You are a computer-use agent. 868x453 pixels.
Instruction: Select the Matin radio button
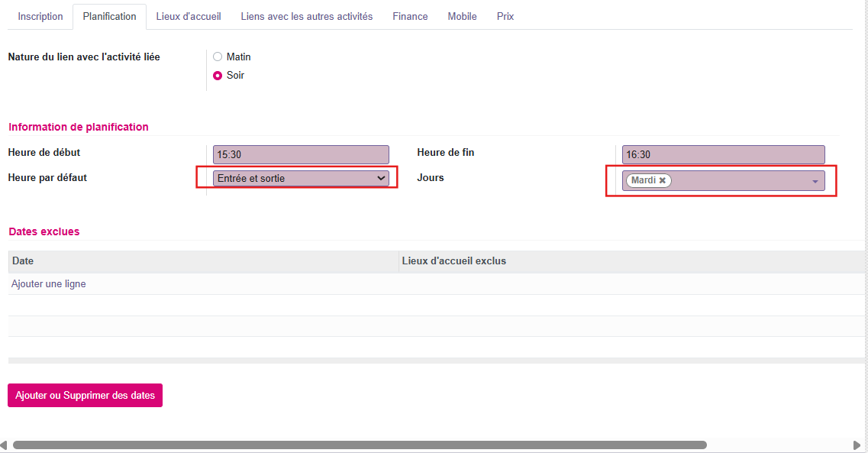[x=218, y=57]
